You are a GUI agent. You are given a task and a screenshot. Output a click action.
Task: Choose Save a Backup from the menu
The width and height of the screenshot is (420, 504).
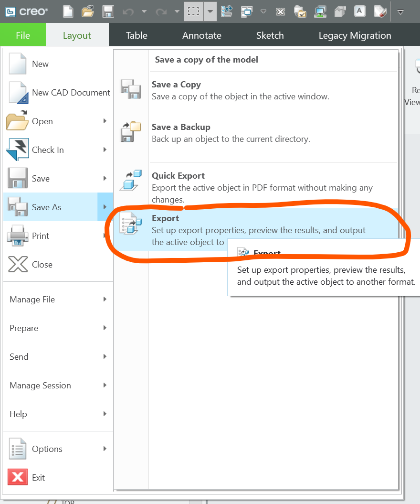(181, 127)
